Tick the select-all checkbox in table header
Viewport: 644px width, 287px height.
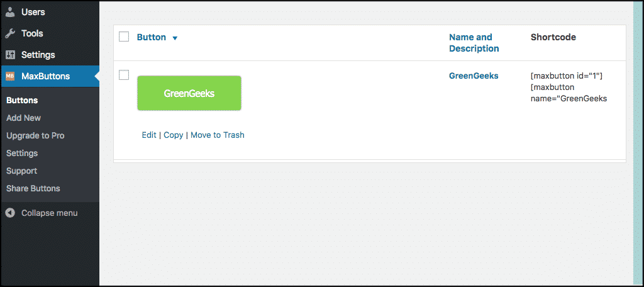(x=124, y=37)
